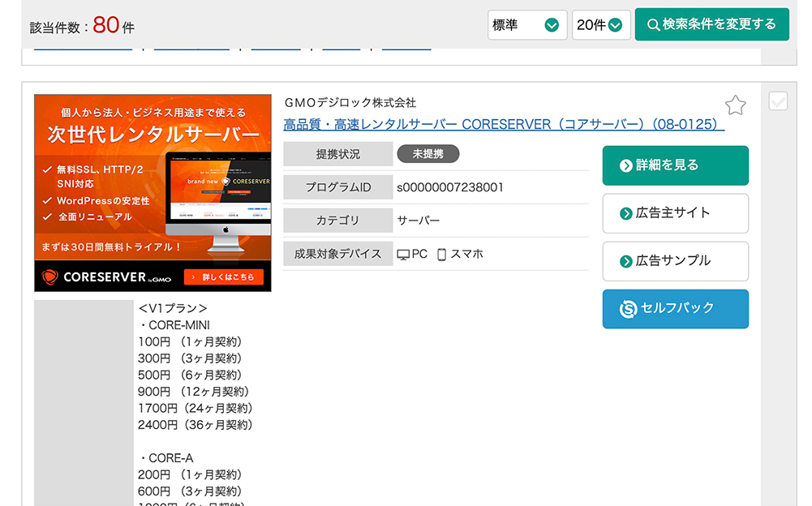Click the <V1プラン> heading text
812x506 pixels.
tap(173, 308)
